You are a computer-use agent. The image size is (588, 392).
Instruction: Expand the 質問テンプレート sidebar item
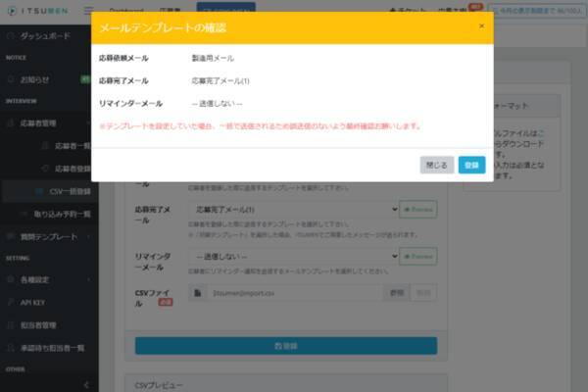[x=49, y=237]
